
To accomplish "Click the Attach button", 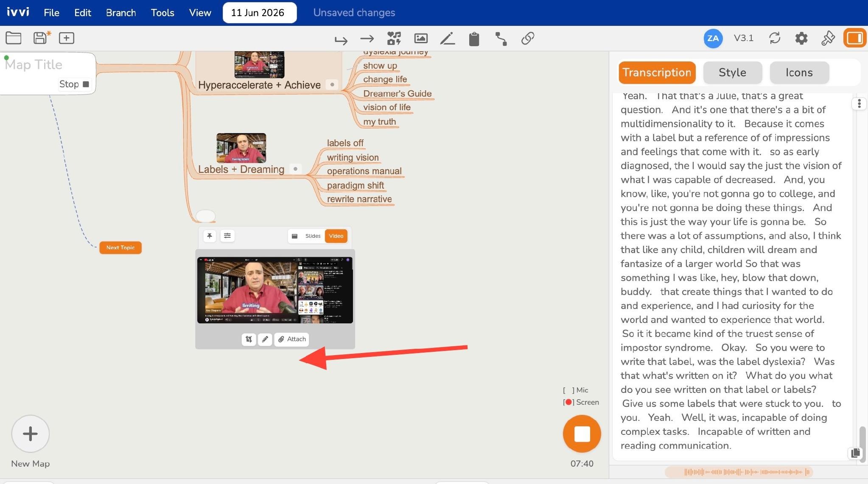I will tap(292, 339).
